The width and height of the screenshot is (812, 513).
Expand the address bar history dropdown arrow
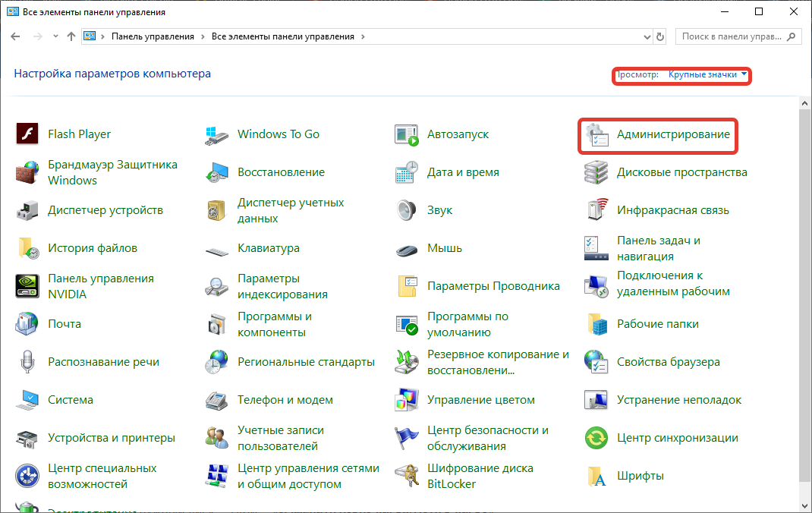[x=647, y=36]
